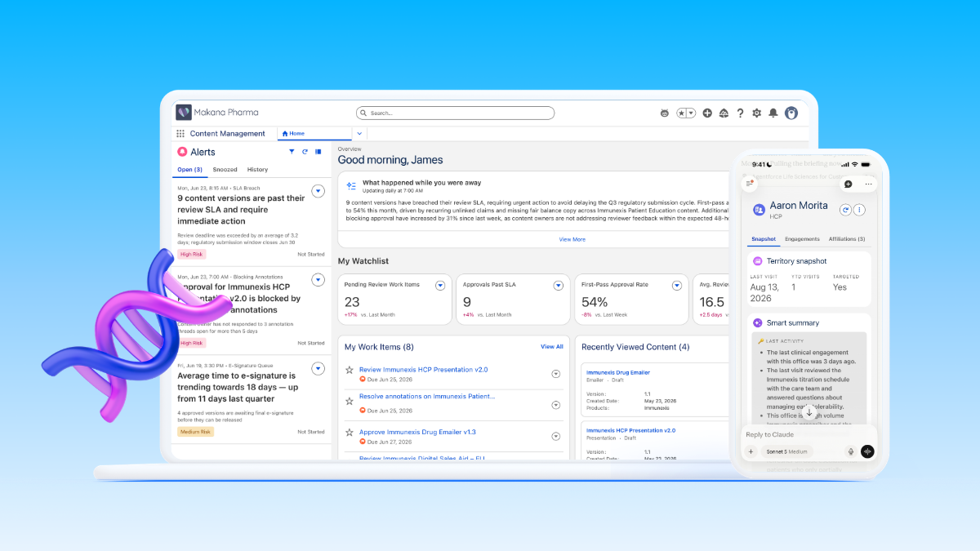Image resolution: width=980 pixels, height=551 pixels.
Task: Click the Reply to Claude input field
Action: [x=808, y=434]
